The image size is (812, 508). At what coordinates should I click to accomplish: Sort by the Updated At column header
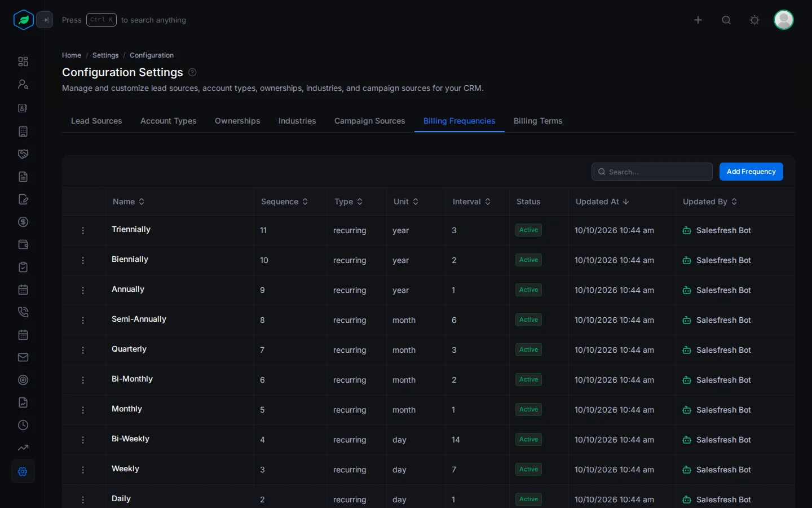[x=602, y=202]
